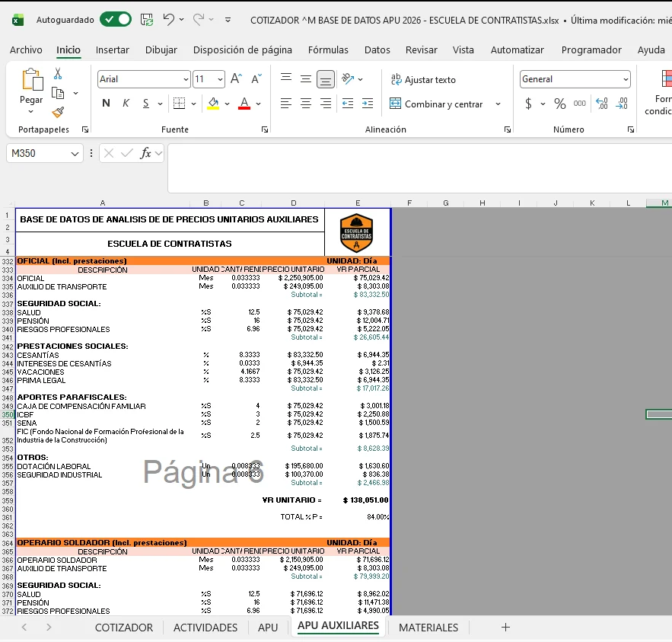Apply currency dollar format
Viewport: 672px width, 642px height.
[528, 104]
